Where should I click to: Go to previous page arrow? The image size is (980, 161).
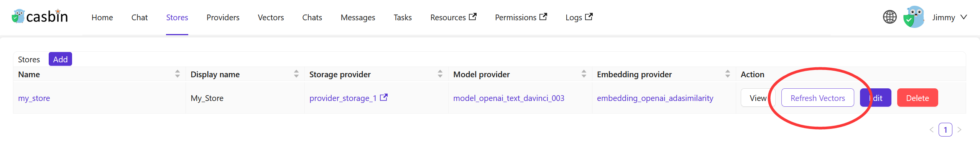pyautogui.click(x=931, y=130)
